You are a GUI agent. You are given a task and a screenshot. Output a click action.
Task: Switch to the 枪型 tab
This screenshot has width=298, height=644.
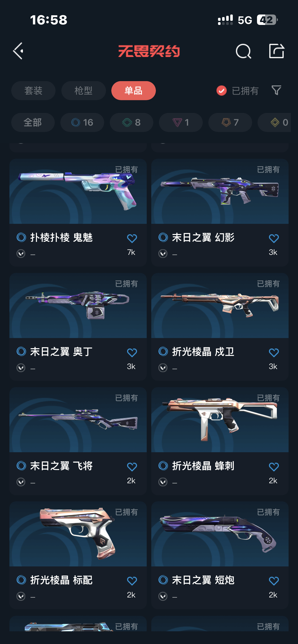(x=84, y=91)
